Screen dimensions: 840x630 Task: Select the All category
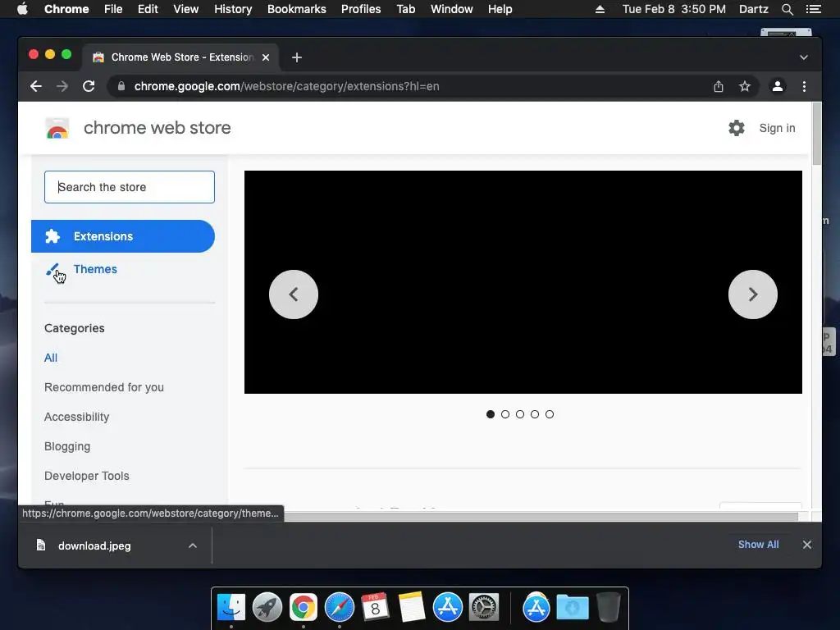click(51, 358)
